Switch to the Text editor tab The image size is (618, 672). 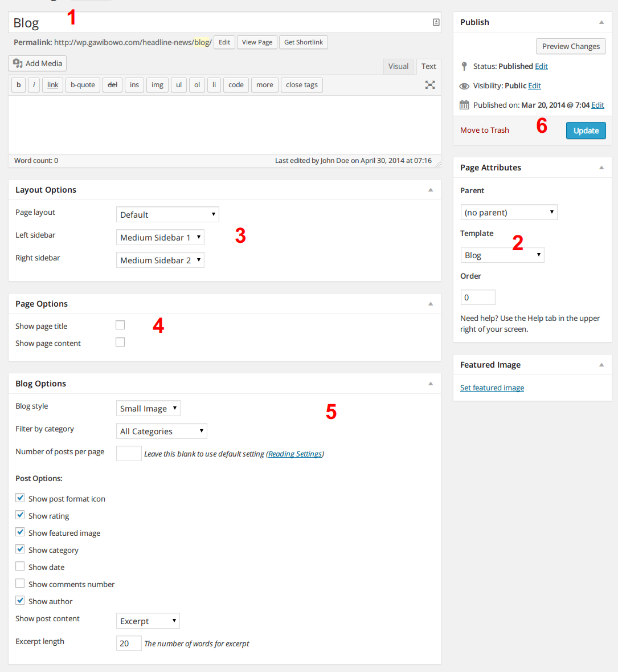(x=428, y=66)
